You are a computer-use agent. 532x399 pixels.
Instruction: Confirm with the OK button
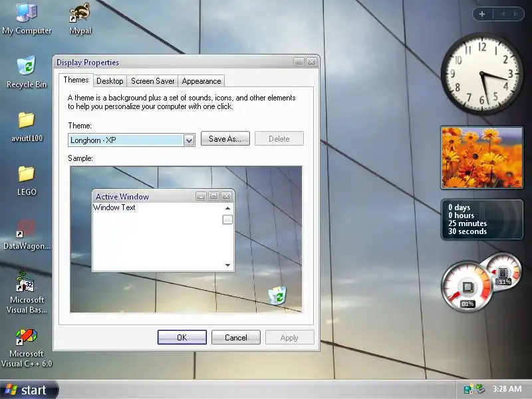[182, 337]
